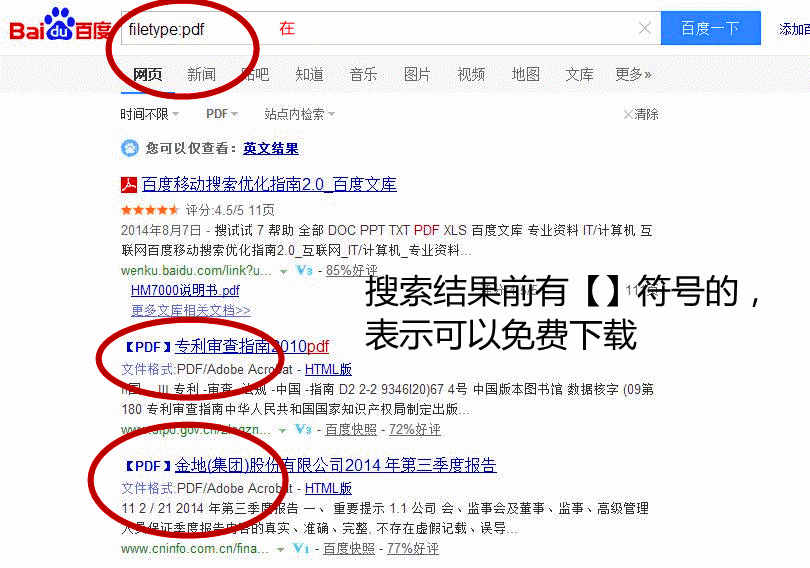
Task: Switch to the 图片 tab
Action: click(x=417, y=74)
